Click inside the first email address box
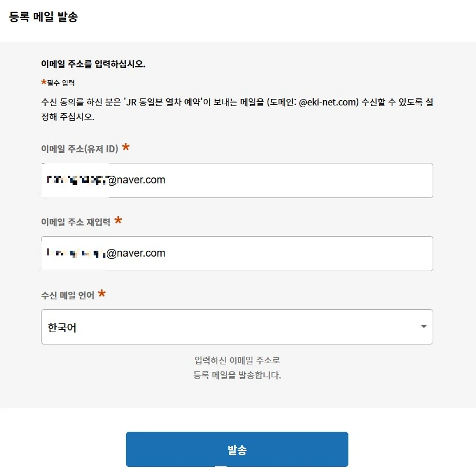This screenshot has height=471, width=476. point(237,180)
